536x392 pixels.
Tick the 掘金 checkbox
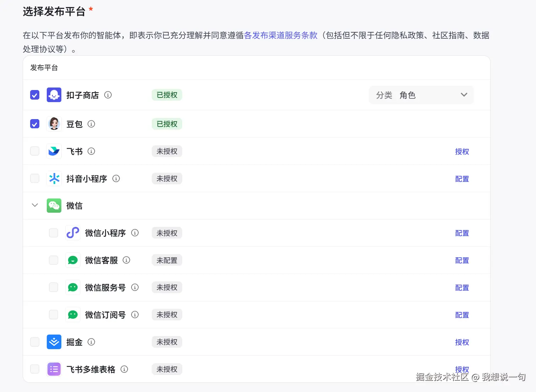35,342
